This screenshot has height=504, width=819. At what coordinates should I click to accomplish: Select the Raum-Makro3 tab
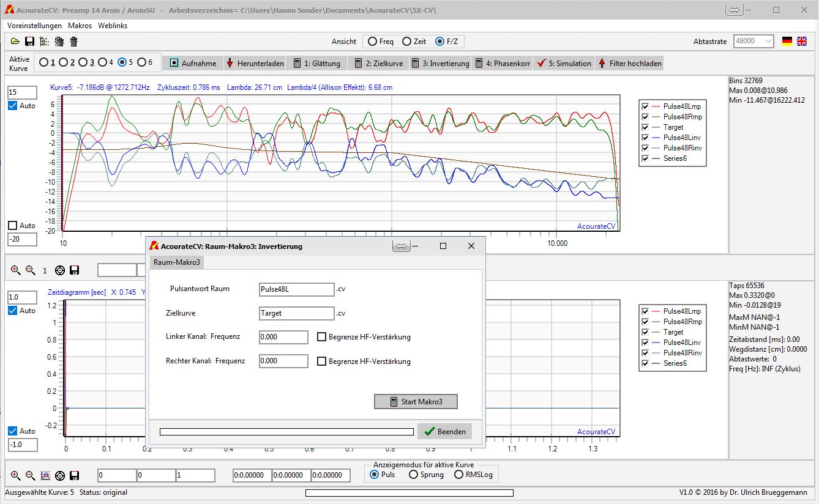click(177, 262)
